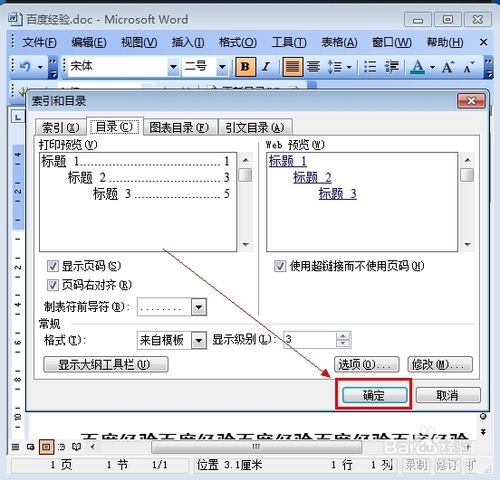This screenshot has height=480, width=500.
Task: Toggle Italic formatting in toolbar
Action: [x=266, y=67]
